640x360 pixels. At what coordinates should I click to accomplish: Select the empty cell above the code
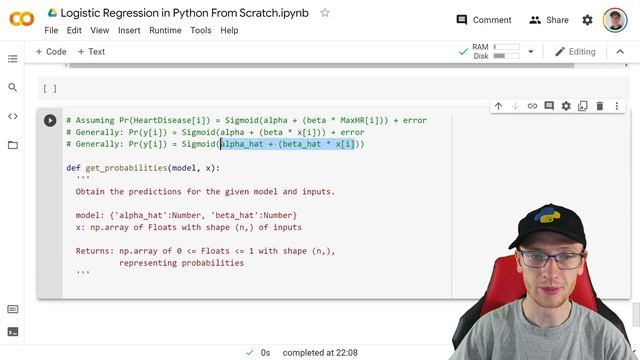coord(334,89)
